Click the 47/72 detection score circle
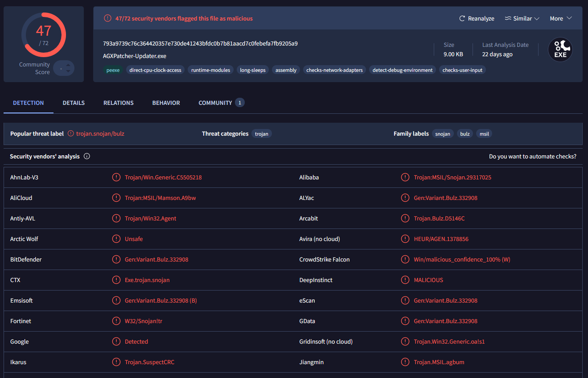 (44, 35)
